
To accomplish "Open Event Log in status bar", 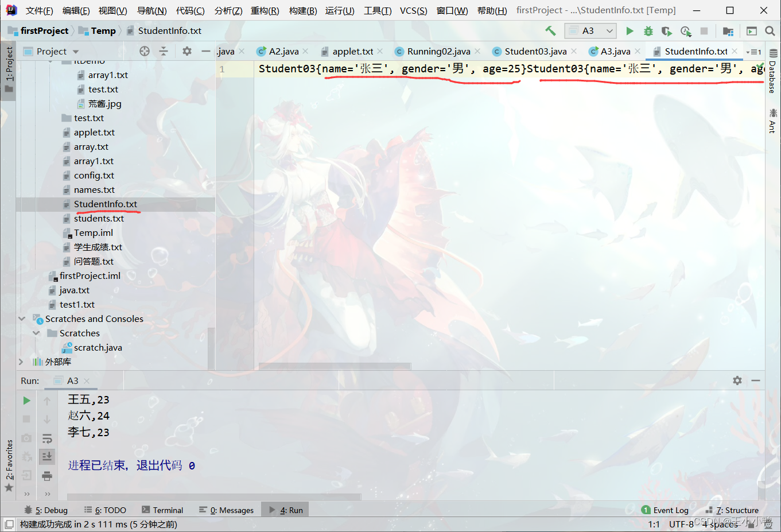I will tap(665, 510).
